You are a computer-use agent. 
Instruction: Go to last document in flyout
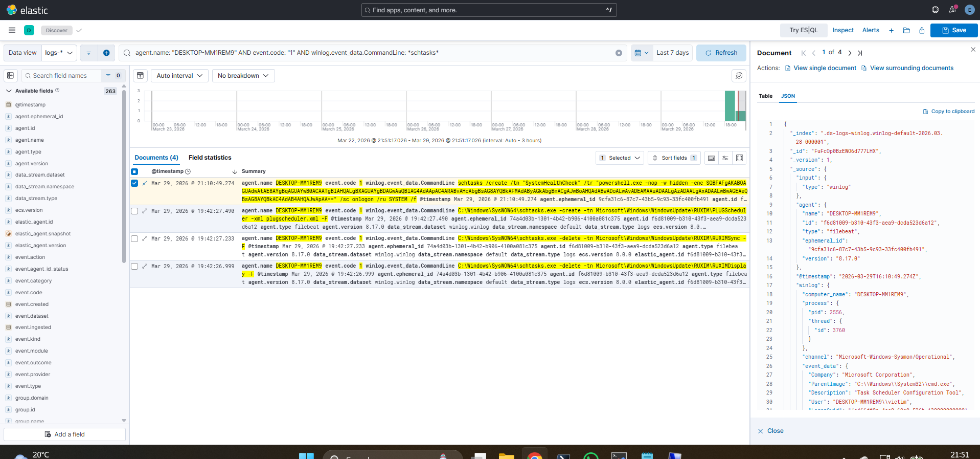click(860, 53)
